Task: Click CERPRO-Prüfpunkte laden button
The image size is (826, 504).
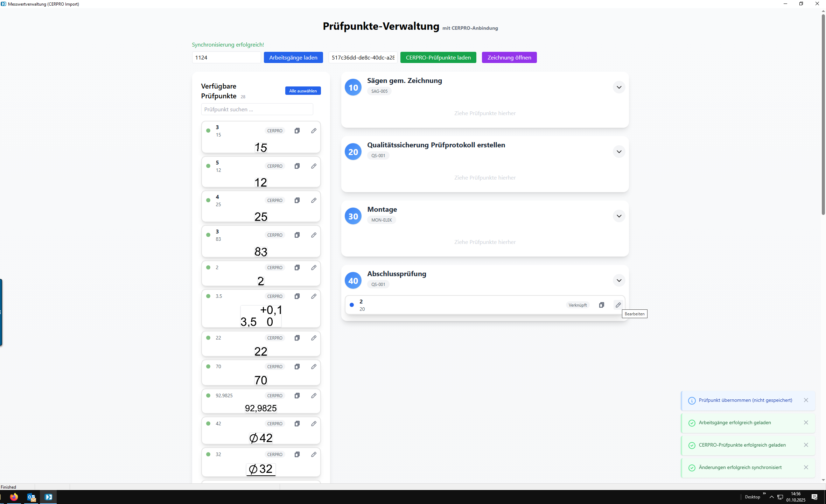Action: click(438, 57)
